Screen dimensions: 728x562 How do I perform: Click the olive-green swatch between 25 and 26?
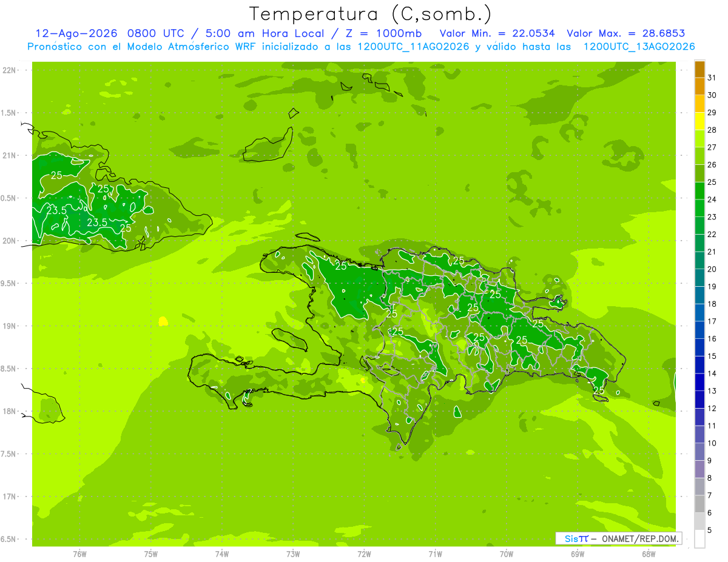coord(699,173)
